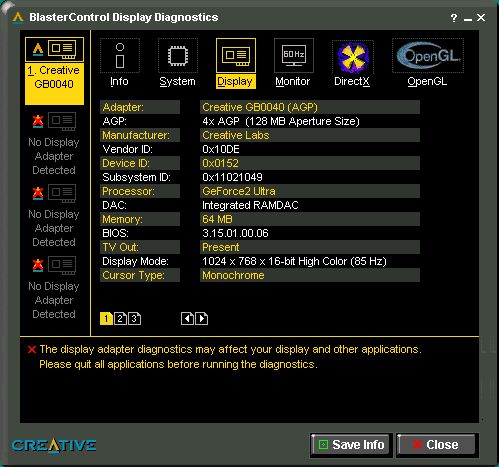Click the Monitor tab label
This screenshot has width=499, height=467.
293,81
